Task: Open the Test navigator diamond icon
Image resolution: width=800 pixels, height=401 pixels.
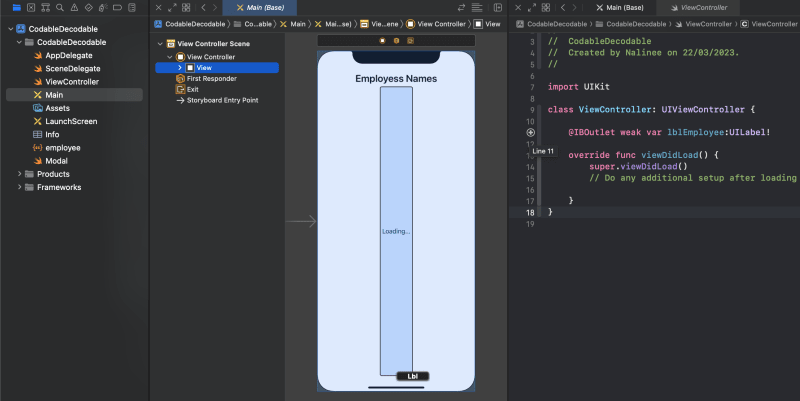Action: pyautogui.click(x=89, y=8)
